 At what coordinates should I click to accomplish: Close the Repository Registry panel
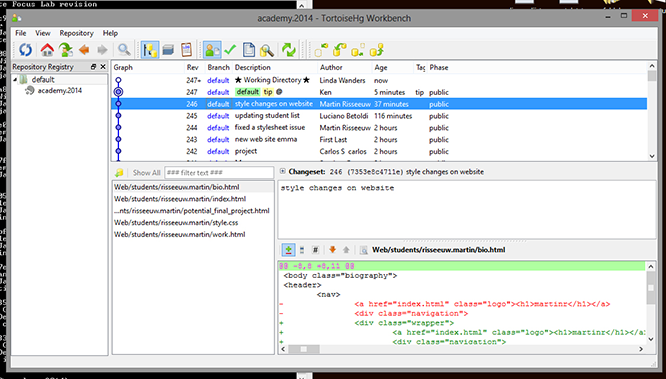coord(103,67)
